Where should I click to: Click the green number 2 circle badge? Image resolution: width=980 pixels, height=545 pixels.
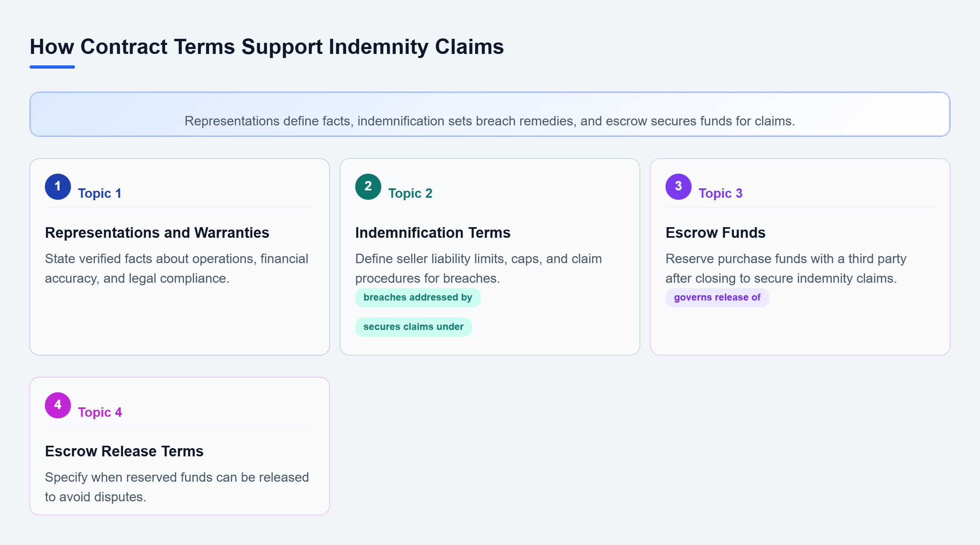[368, 187]
